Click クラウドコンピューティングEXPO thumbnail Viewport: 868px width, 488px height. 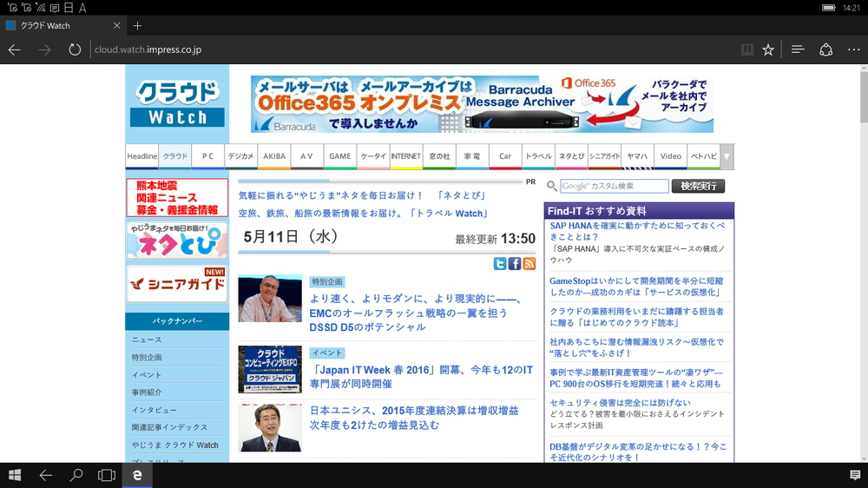coord(270,369)
